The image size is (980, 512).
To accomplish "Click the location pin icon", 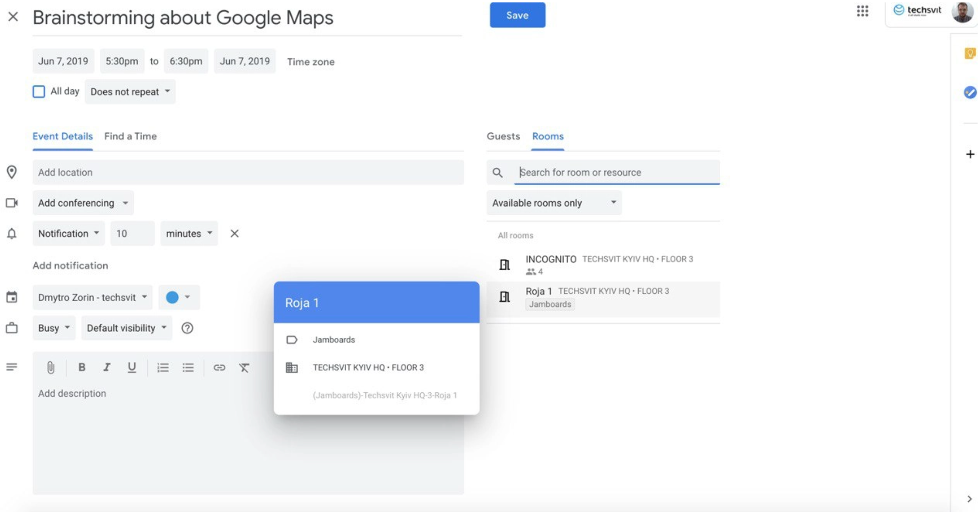I will [x=12, y=172].
